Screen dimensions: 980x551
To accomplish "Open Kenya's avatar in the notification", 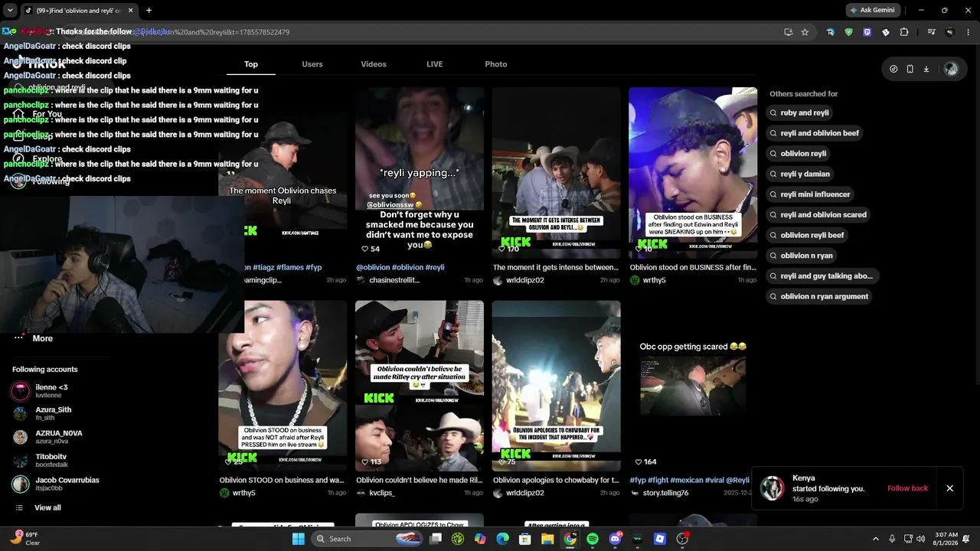I will click(x=772, y=488).
